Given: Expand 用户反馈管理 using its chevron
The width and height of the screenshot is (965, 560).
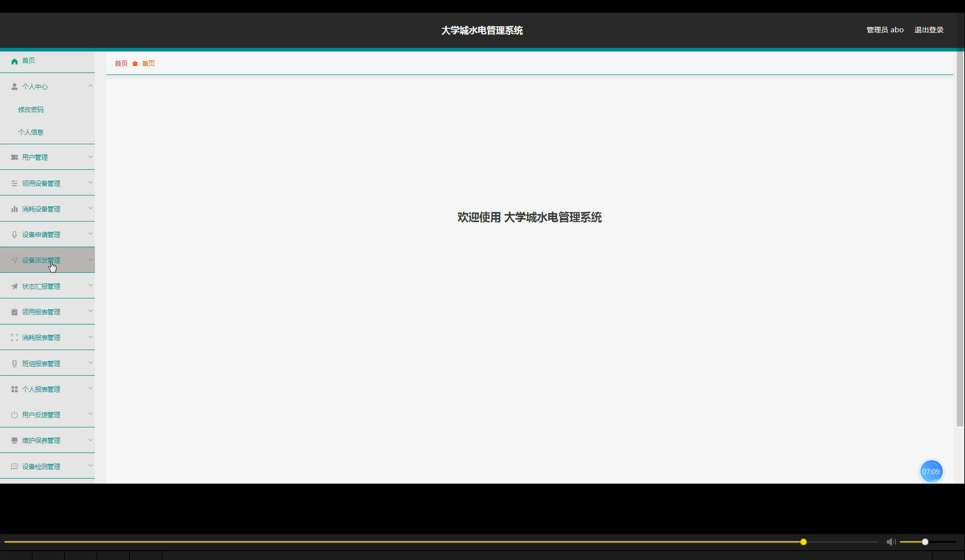Looking at the screenshot, I should 90,414.
